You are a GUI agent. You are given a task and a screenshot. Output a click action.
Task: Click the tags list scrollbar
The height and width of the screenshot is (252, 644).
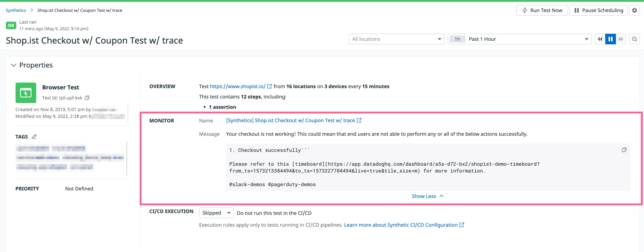[127, 158]
